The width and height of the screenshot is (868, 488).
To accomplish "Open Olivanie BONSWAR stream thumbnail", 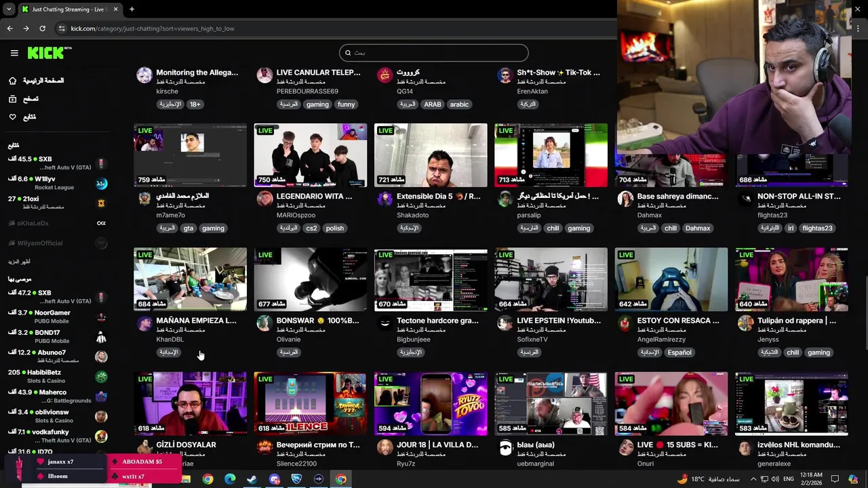I will (x=311, y=279).
